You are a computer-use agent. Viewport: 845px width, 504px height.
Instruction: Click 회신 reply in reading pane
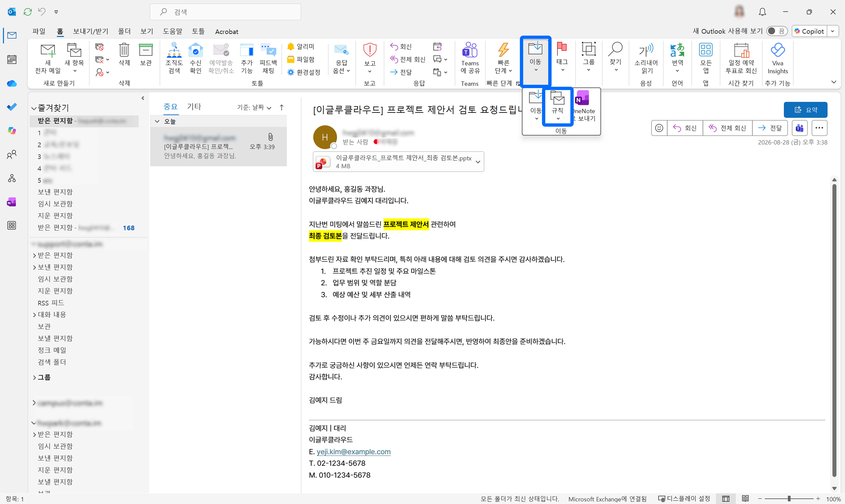coord(685,128)
